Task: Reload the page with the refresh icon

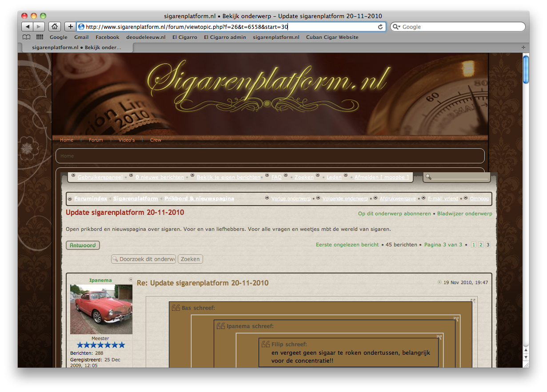Action: pyautogui.click(x=380, y=27)
